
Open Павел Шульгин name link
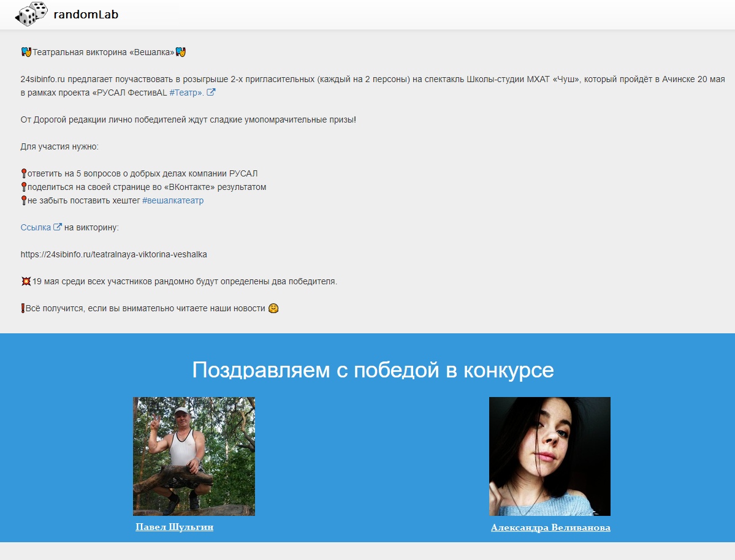174,527
